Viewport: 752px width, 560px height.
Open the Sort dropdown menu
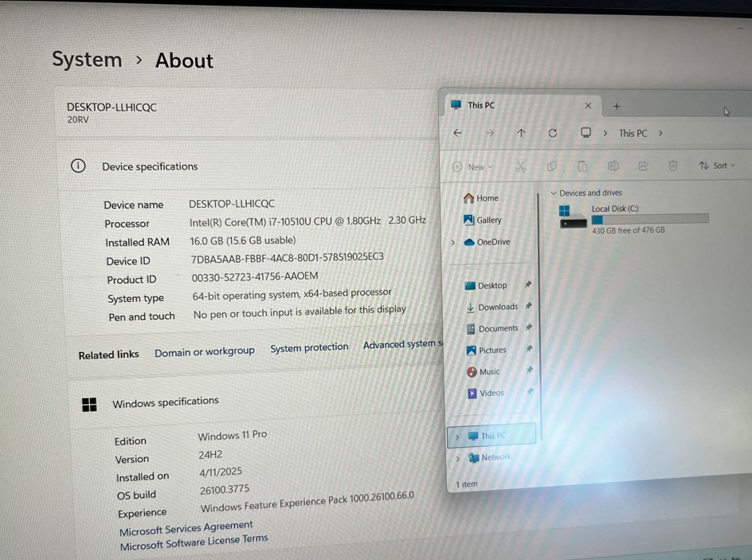point(717,166)
